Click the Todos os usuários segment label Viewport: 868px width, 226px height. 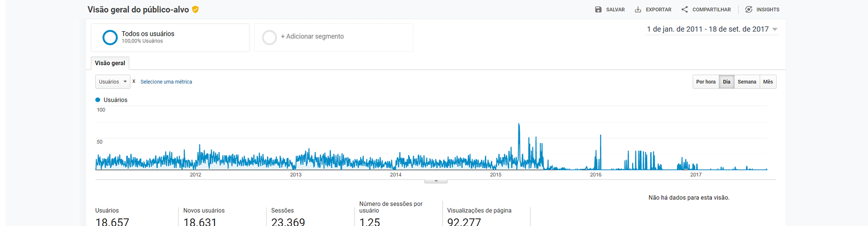point(148,34)
